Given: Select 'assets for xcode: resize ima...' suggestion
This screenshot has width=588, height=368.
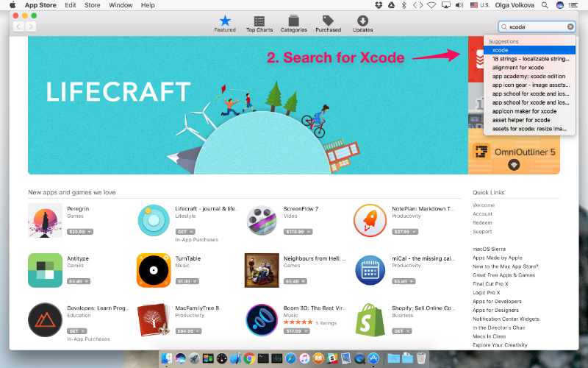Looking at the screenshot, I should 529,129.
